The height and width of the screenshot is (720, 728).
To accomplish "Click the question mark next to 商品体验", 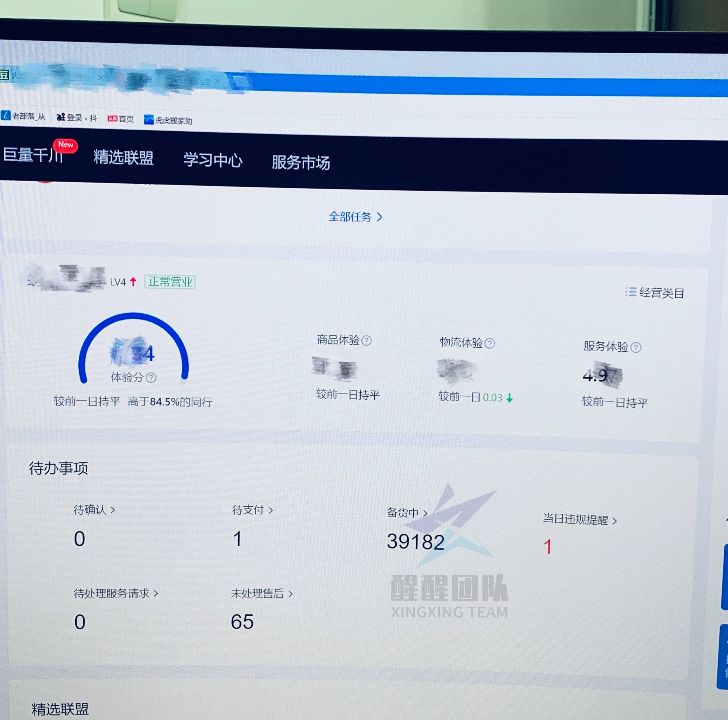I will click(x=366, y=341).
